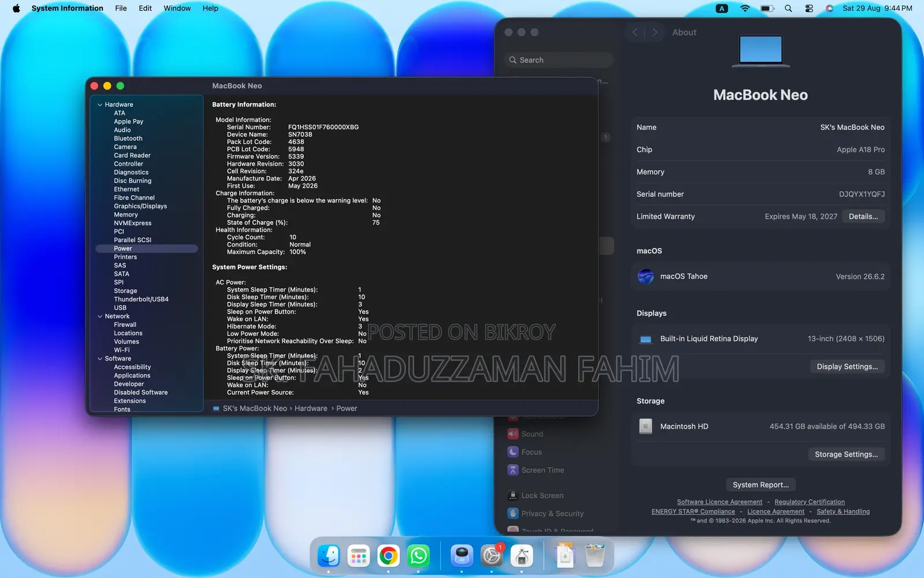This screenshot has width=924, height=578.
Task: Select USB in Hardware list
Action: coord(120,308)
